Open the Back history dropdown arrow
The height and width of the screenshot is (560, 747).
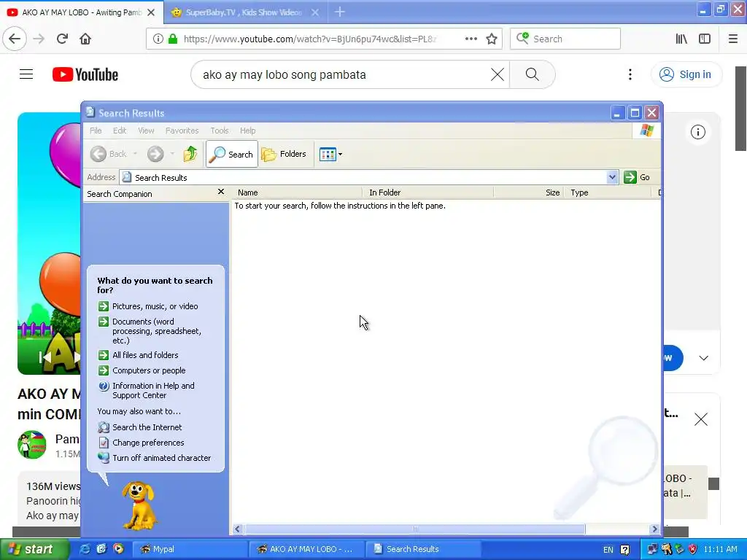tap(135, 154)
